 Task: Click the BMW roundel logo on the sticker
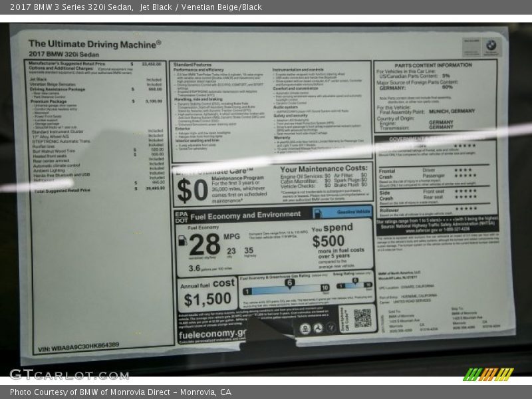pos(491,45)
